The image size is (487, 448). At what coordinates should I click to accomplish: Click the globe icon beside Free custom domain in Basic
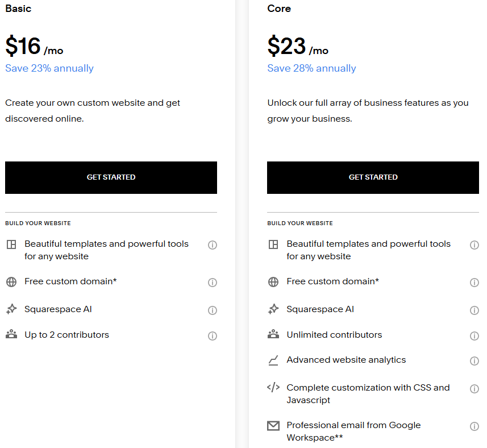(11, 282)
